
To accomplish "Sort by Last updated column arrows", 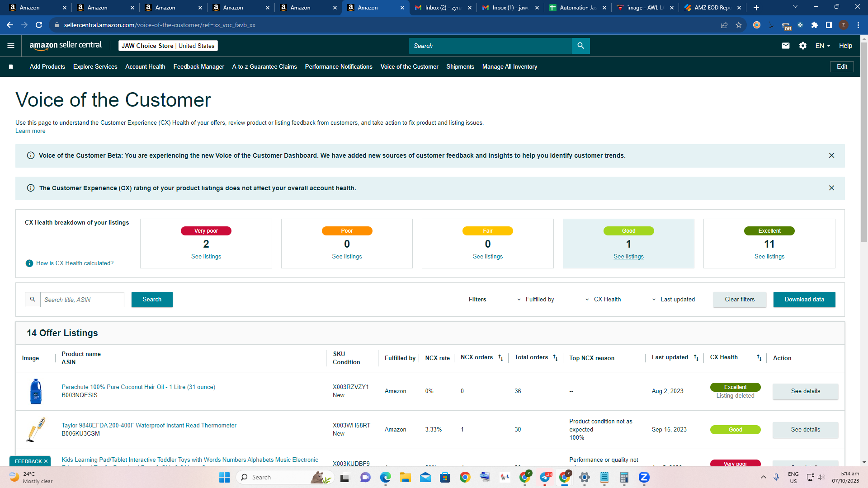I will [696, 358].
